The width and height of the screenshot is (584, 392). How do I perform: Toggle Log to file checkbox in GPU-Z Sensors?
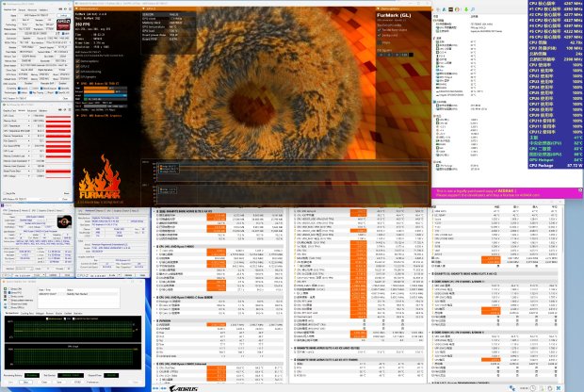(x=4, y=193)
